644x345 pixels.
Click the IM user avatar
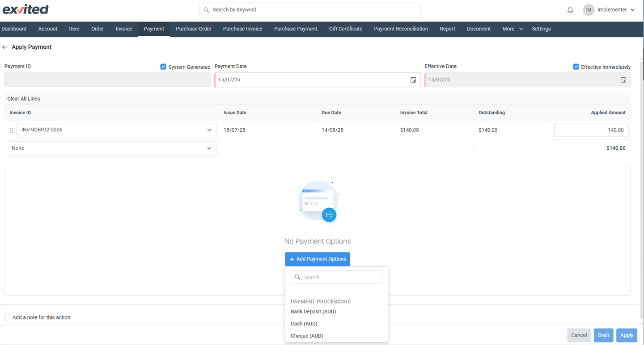pos(589,10)
